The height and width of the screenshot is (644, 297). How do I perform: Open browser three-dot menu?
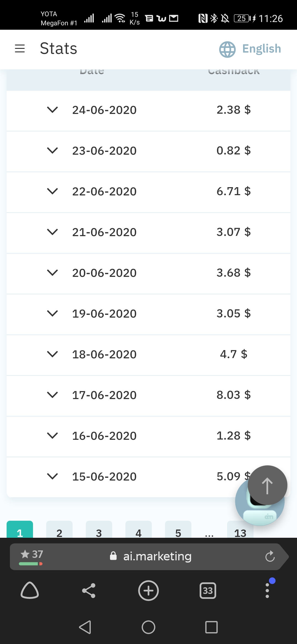point(267,591)
